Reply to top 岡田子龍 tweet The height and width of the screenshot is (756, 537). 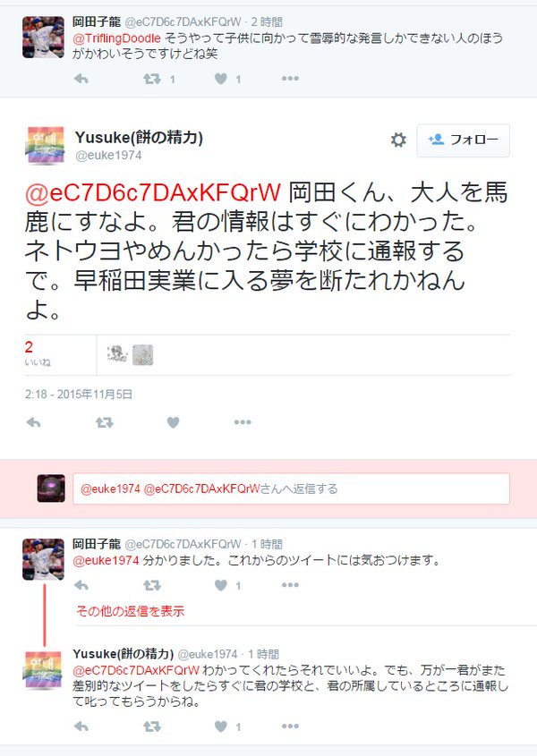click(x=81, y=79)
